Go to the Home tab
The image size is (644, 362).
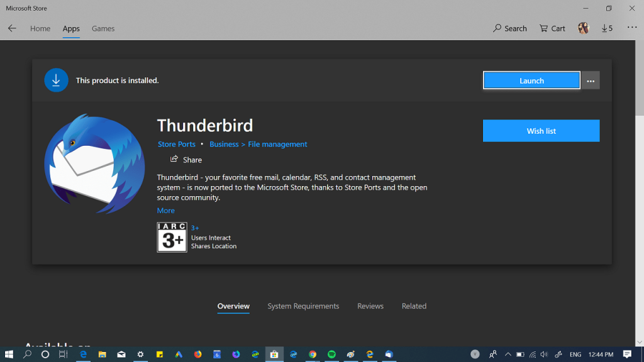pos(40,28)
